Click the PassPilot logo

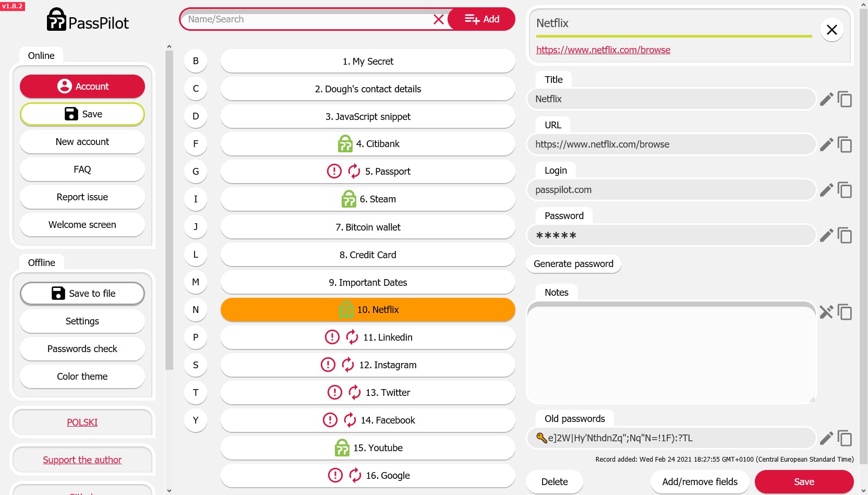[x=88, y=20]
